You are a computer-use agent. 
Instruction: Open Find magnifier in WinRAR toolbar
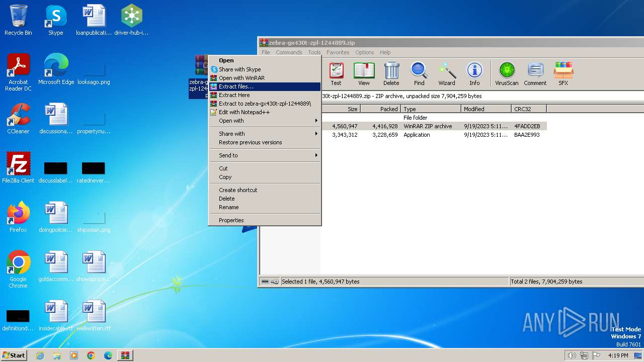point(419,74)
